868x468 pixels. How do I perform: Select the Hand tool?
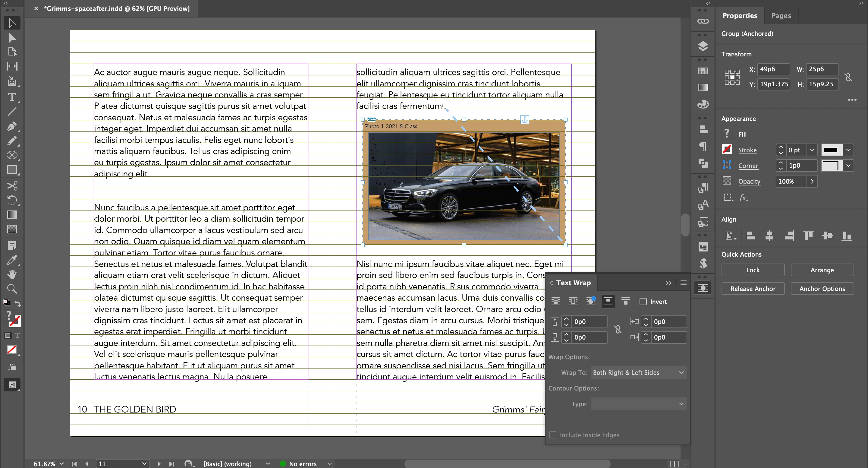point(12,274)
